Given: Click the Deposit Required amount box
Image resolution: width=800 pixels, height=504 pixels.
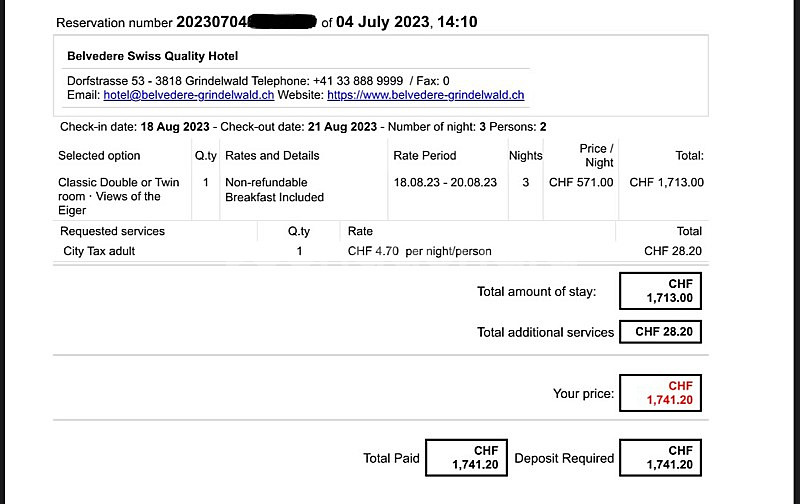Looking at the screenshot, I should coord(660,458).
